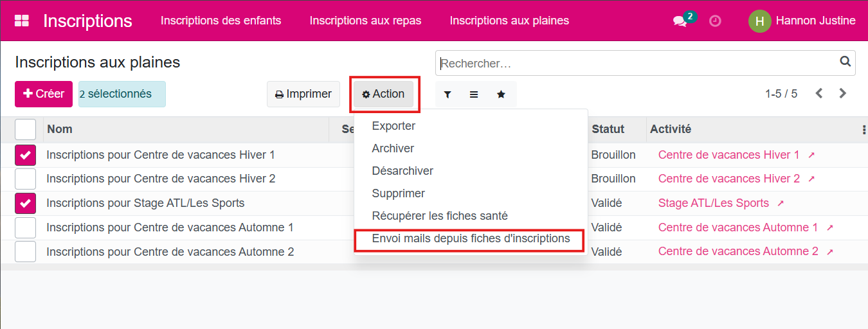Uncheck Centre de vacances Hiver 1 row
The width and height of the screenshot is (868, 329).
click(25, 155)
